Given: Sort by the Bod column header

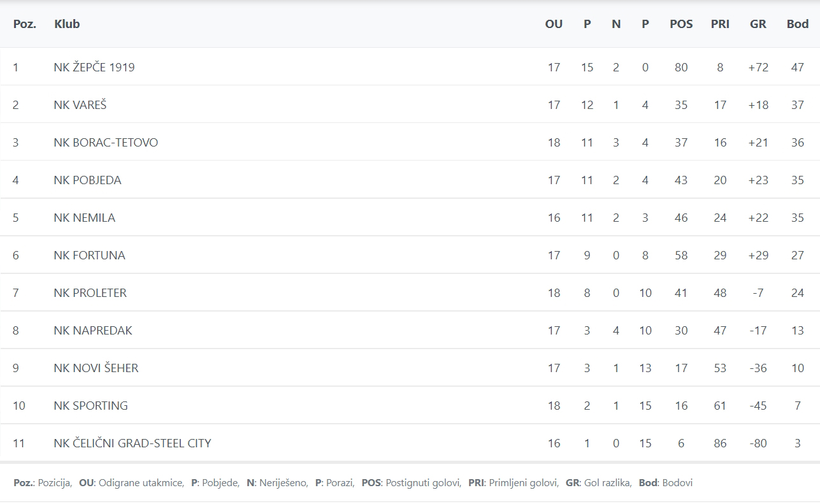Looking at the screenshot, I should pyautogui.click(x=797, y=24).
